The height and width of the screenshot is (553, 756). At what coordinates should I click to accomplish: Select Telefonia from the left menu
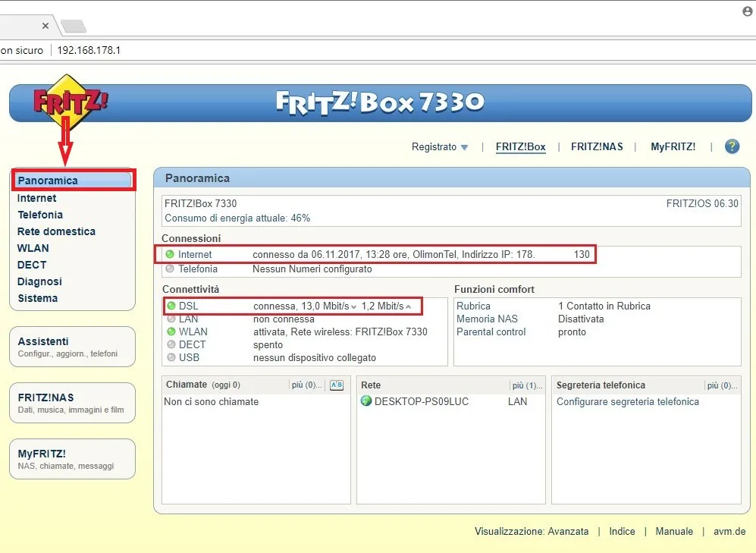point(40,215)
